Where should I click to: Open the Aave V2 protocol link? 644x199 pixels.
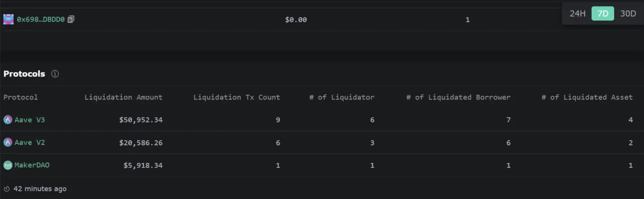tap(30, 142)
